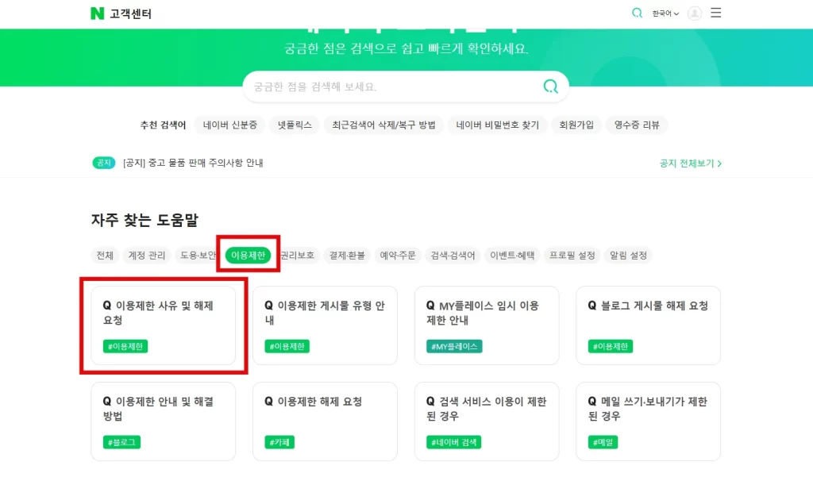The width and height of the screenshot is (813, 504).
Task: Expand all notices via 공지 전체보기 arrow
Action: coord(690,163)
